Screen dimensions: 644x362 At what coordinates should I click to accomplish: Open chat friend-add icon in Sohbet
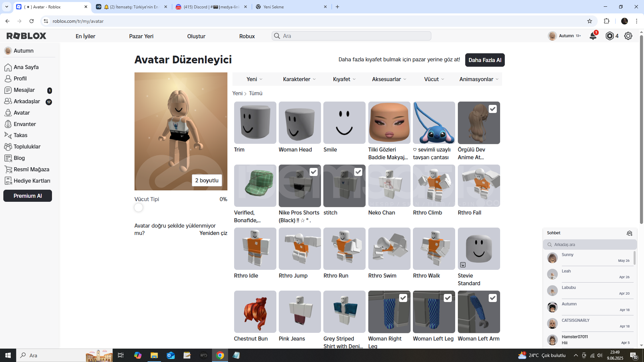(x=629, y=233)
